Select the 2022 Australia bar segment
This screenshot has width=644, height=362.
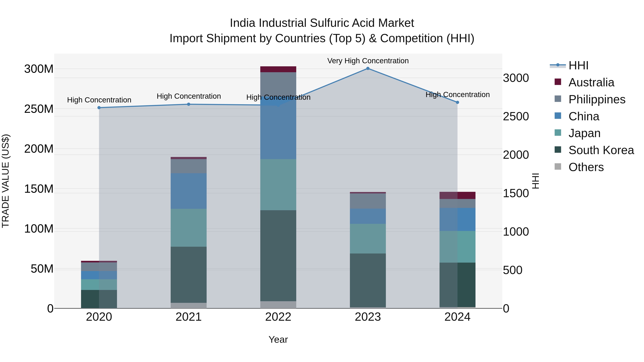[278, 69]
